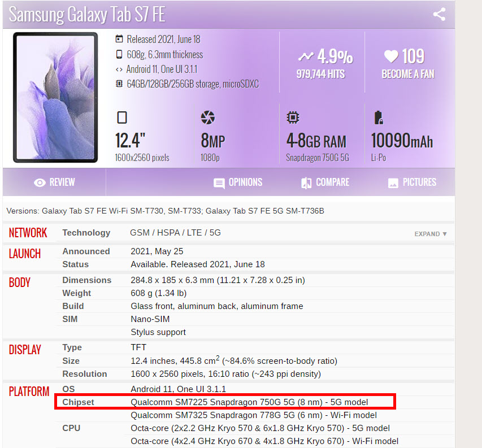Click the eye icon beside Review
482x448 pixels.
[x=40, y=182]
